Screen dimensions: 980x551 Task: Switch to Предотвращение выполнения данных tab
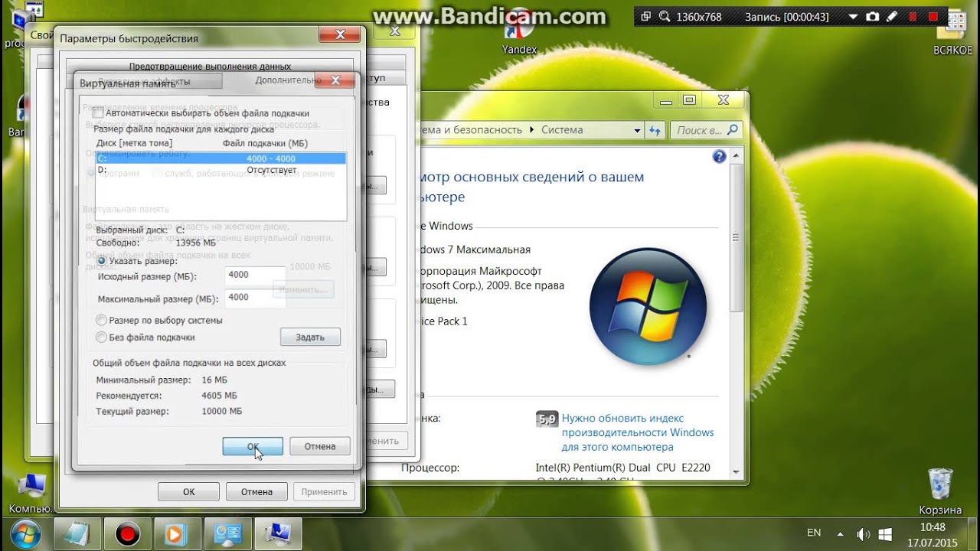(x=210, y=67)
